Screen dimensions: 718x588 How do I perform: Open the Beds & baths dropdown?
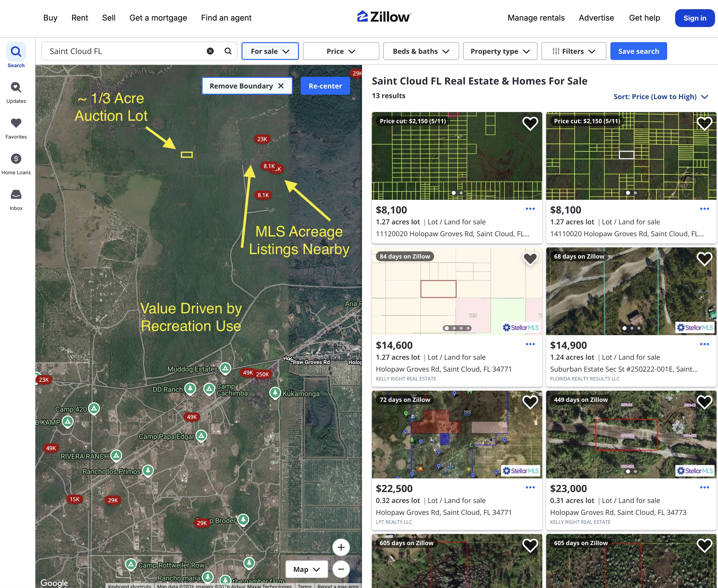point(421,51)
